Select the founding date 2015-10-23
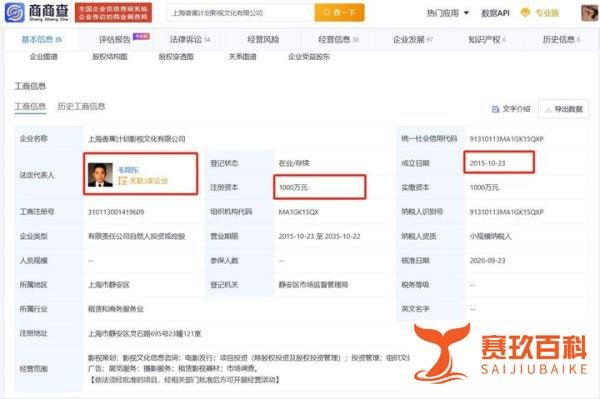The width and height of the screenshot is (600, 399). coord(488,163)
